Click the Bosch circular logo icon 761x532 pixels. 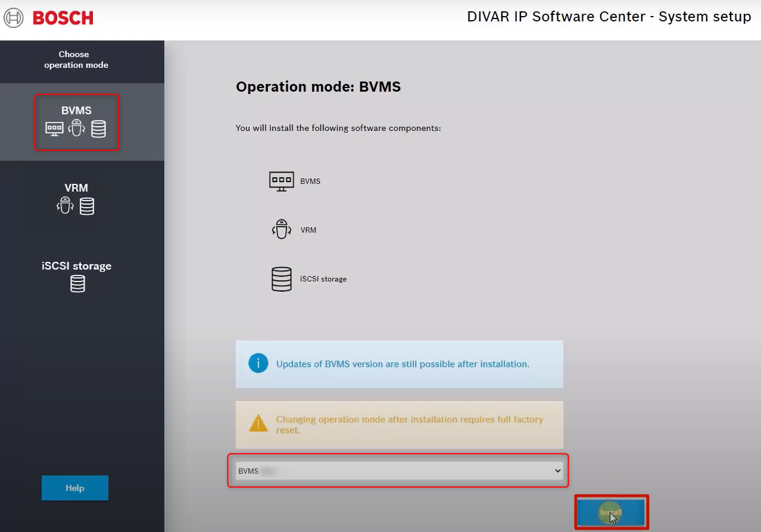(14, 18)
